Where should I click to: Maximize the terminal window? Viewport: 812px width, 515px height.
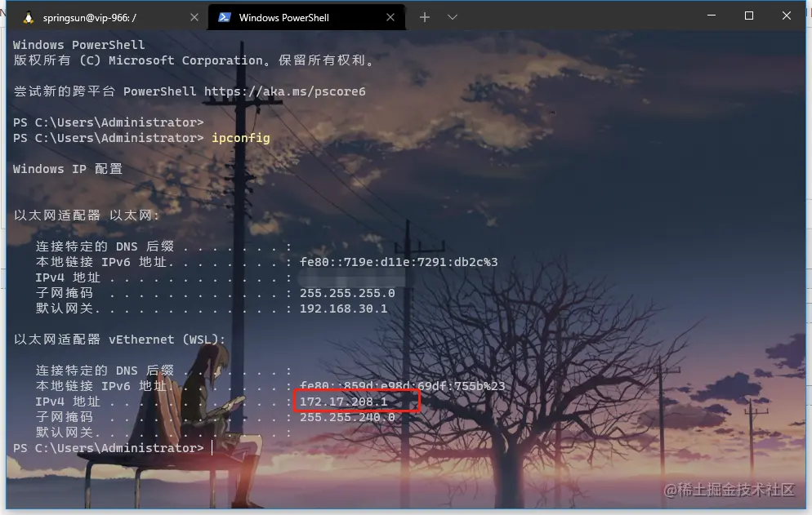[749, 16]
